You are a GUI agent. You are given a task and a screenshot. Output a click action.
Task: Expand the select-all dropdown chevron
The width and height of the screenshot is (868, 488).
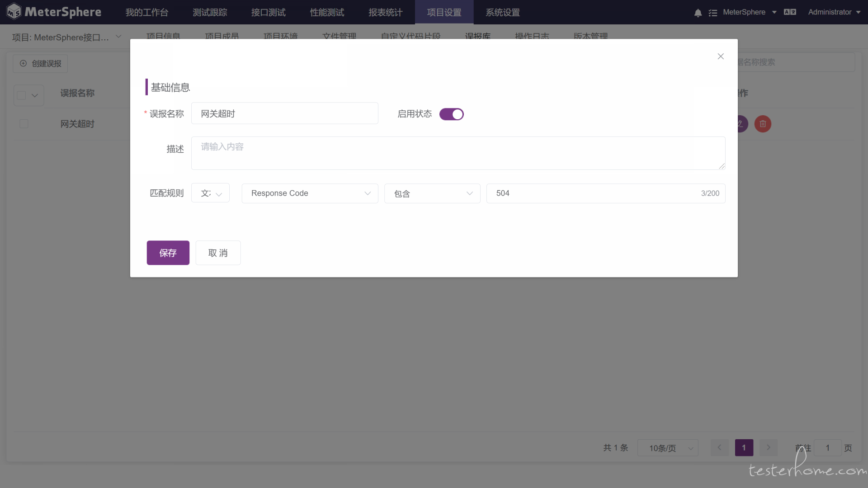point(35,95)
